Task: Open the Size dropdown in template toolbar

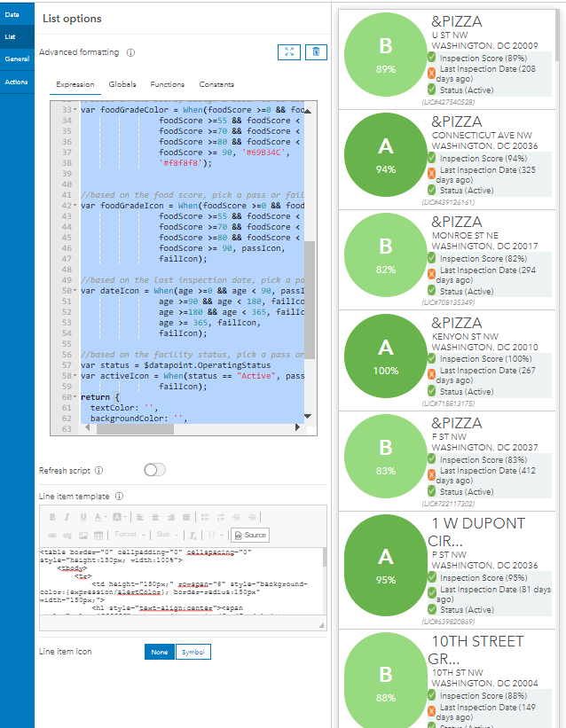Action: [168, 535]
